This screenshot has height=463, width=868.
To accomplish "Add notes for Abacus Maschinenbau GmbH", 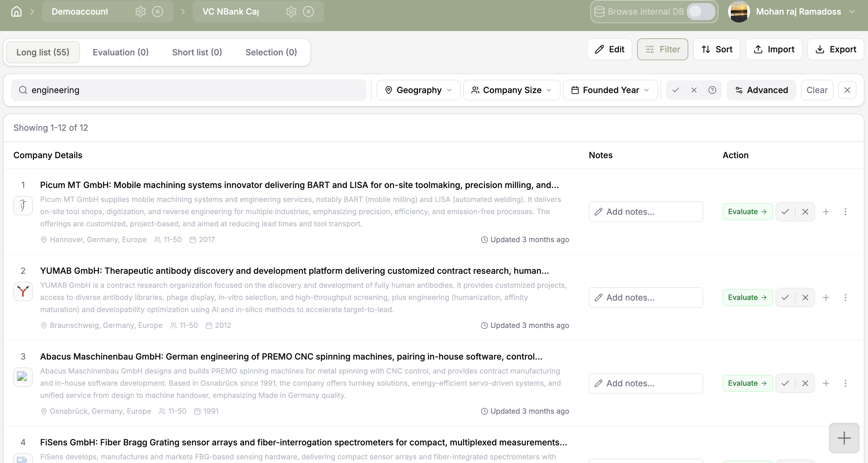I will coord(646,383).
